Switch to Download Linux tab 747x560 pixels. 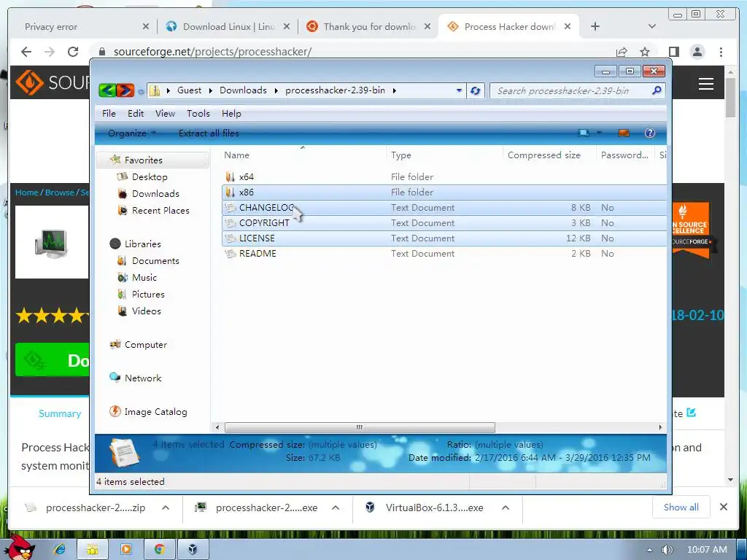tap(228, 27)
